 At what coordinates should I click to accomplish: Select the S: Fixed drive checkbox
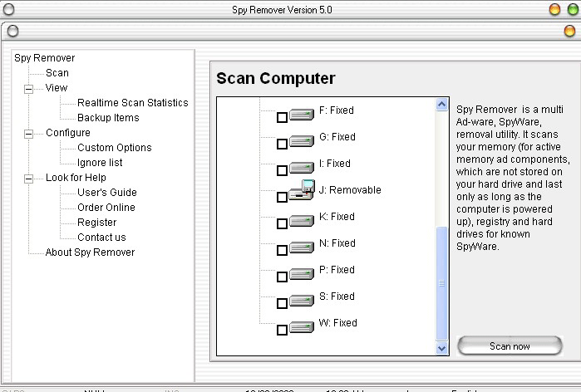click(x=282, y=303)
